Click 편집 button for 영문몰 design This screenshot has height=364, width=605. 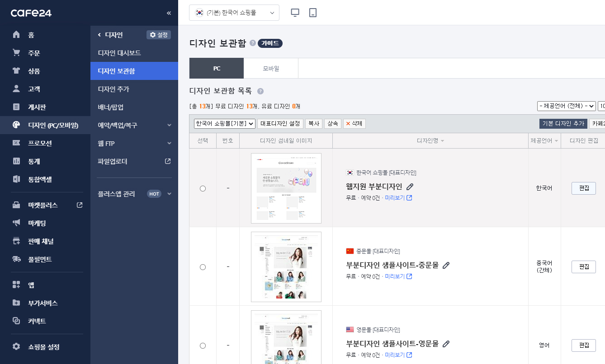(584, 345)
